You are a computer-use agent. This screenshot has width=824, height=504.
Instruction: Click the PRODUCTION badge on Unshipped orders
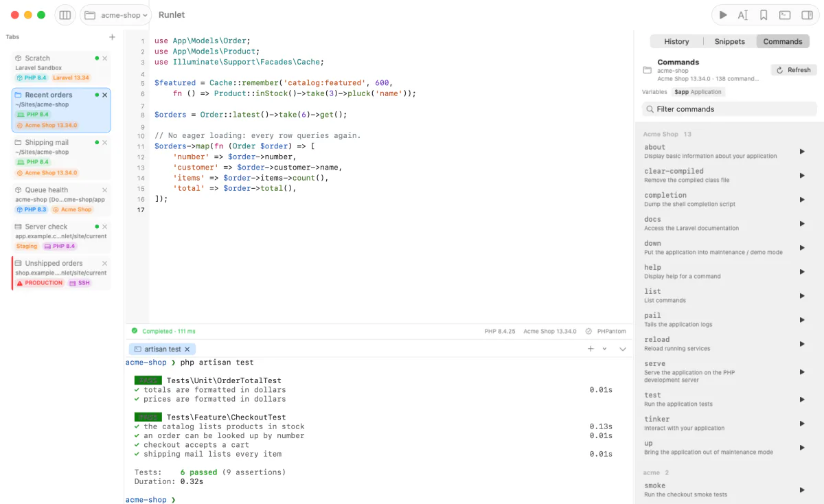40,283
